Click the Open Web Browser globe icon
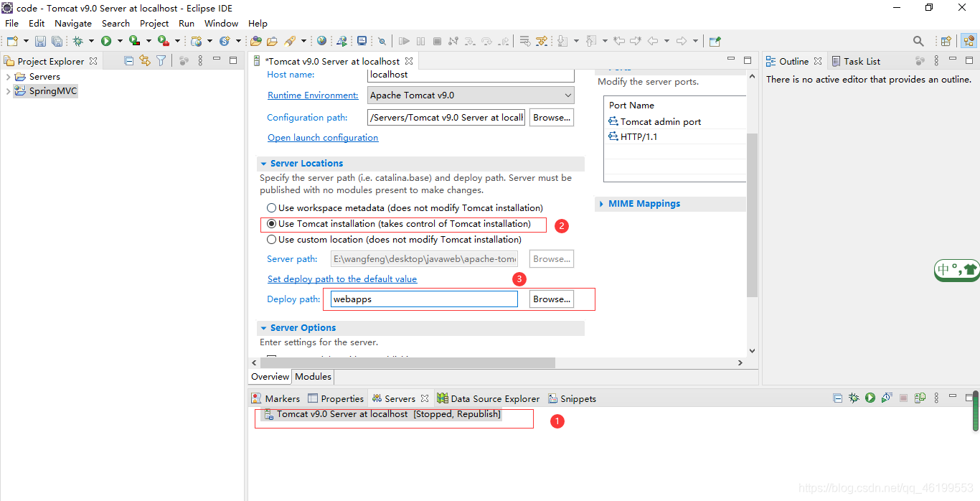Image resolution: width=980 pixels, height=501 pixels. pos(321,41)
